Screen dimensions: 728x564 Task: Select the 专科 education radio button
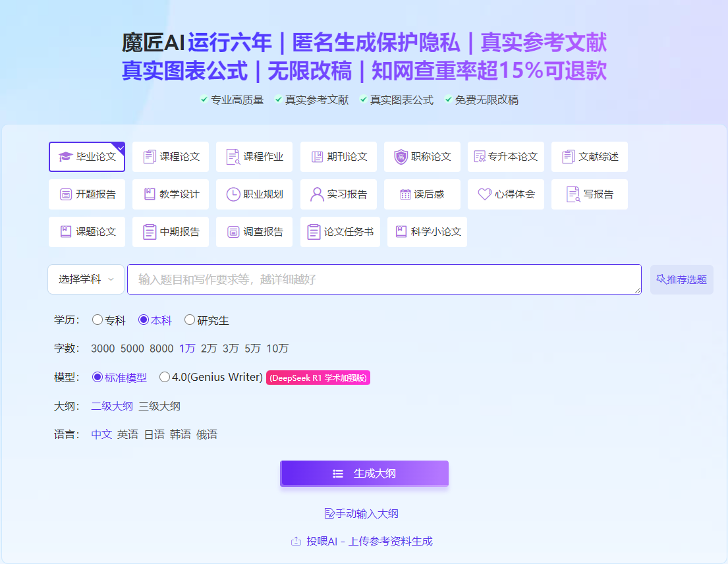(x=98, y=320)
